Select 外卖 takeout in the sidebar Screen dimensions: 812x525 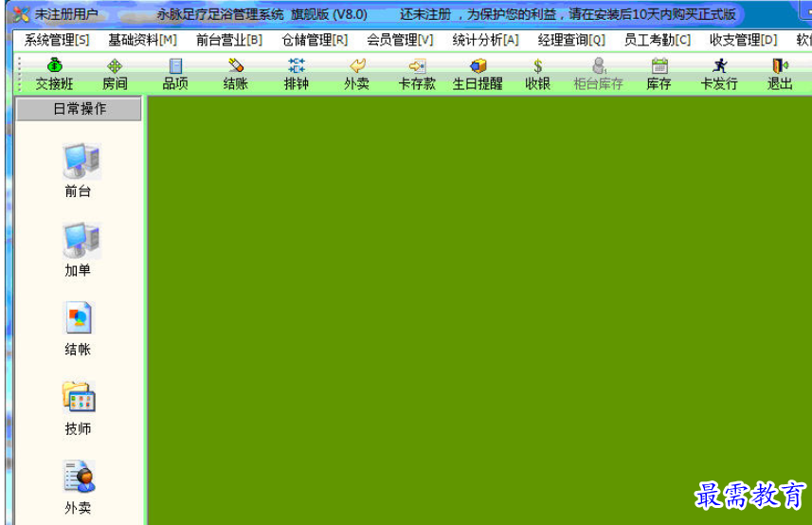pyautogui.click(x=79, y=488)
